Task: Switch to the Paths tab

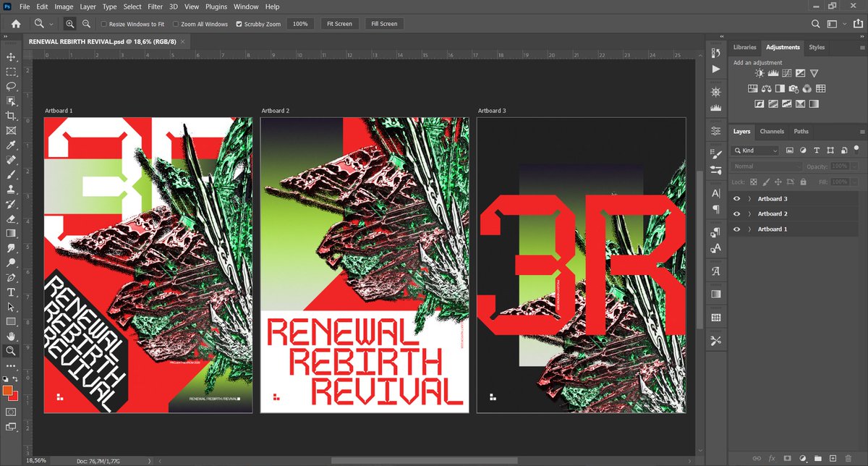Action: (801, 132)
